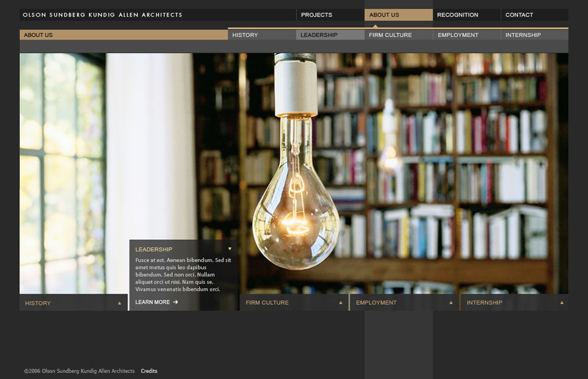Choose Firm Culture in the sub-navigation bar

coord(390,35)
